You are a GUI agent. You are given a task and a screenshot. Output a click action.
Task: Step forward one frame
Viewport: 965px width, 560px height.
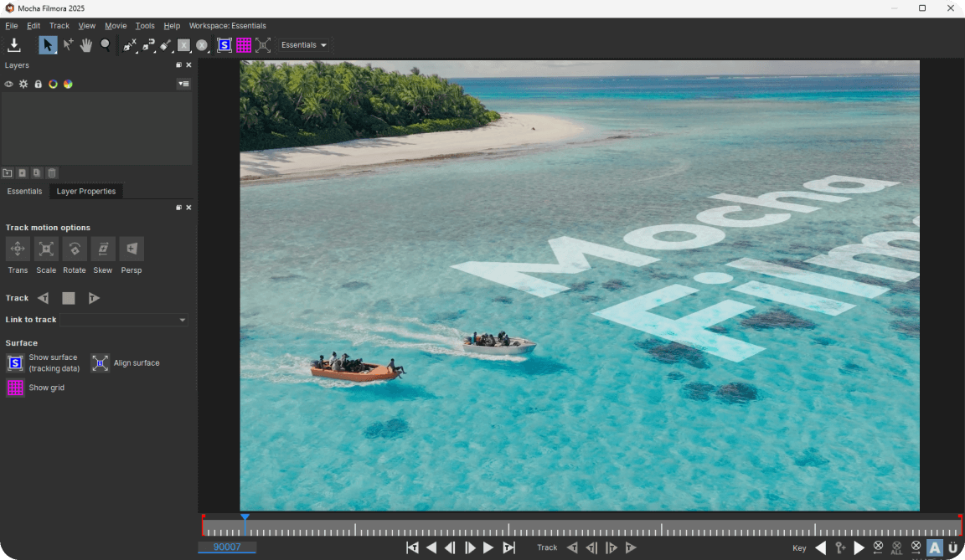(x=470, y=547)
